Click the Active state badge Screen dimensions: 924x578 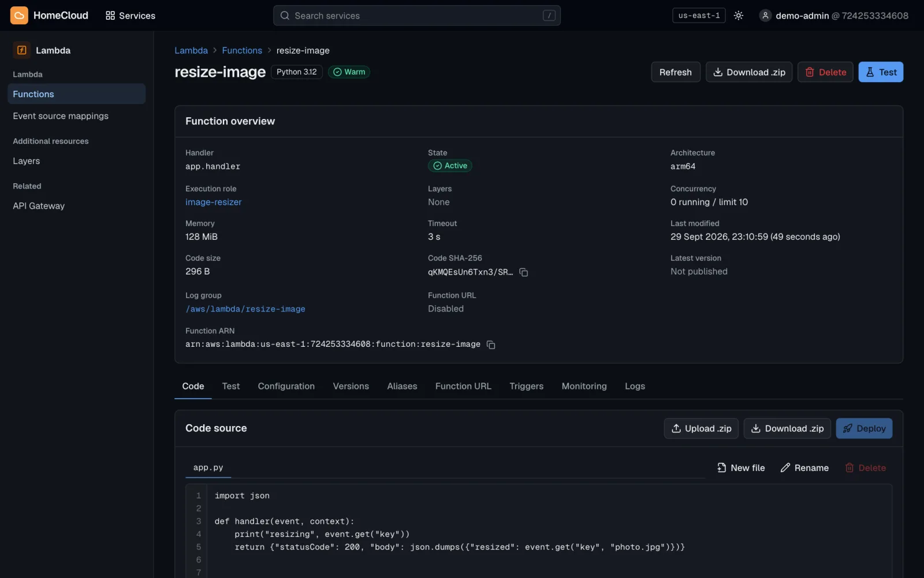[450, 166]
